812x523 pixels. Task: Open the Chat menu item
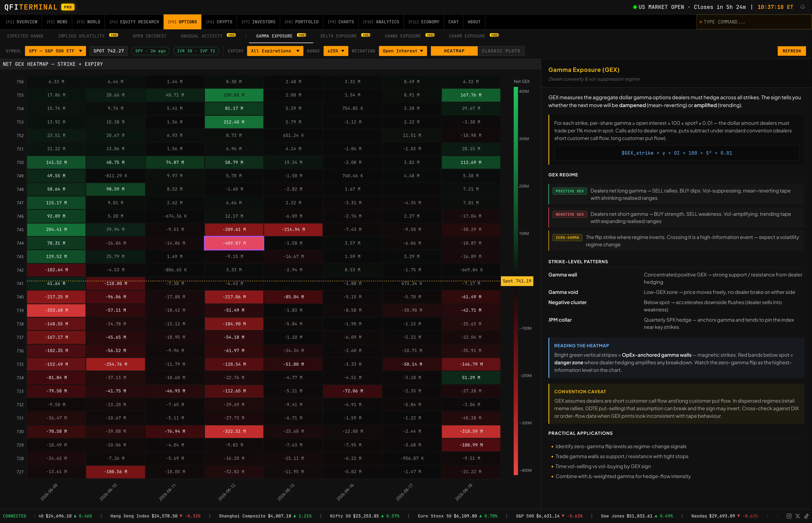click(x=453, y=22)
